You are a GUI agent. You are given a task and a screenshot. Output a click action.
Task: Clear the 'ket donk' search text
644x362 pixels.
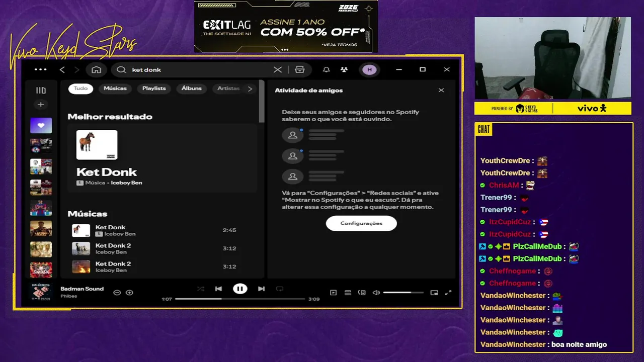coord(278,70)
